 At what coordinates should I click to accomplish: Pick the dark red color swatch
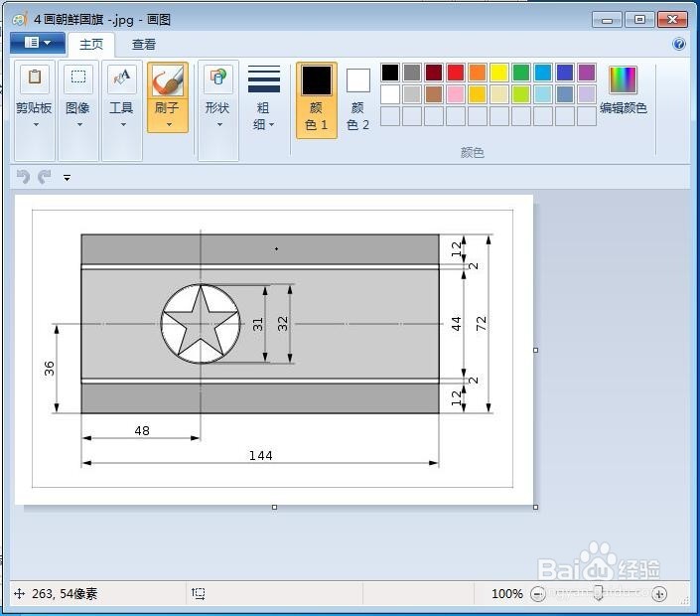[x=434, y=73]
